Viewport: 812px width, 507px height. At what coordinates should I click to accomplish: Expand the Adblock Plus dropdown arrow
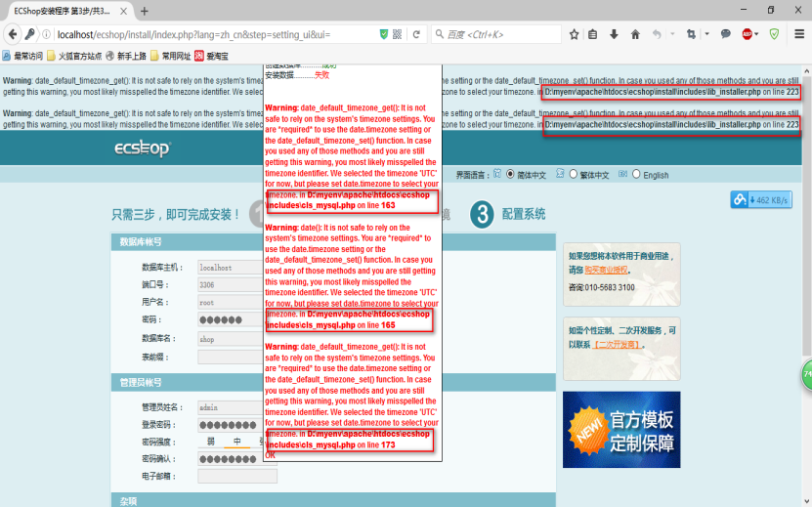point(756,34)
